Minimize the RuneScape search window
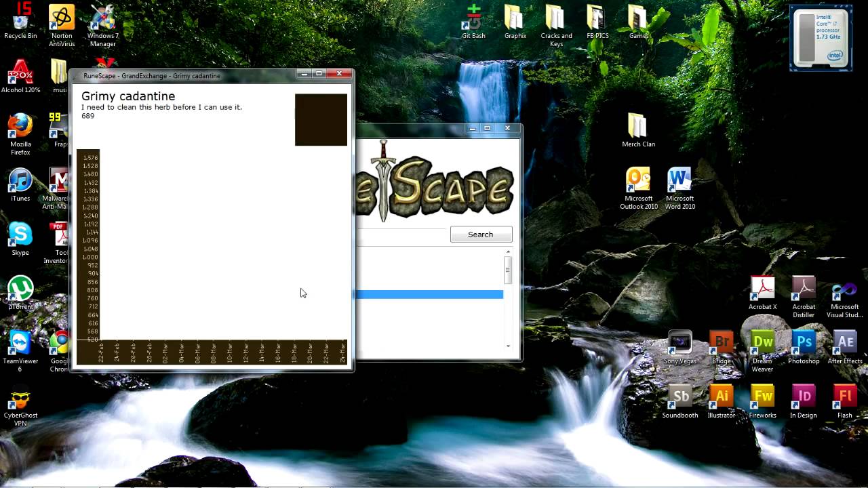 [x=472, y=127]
